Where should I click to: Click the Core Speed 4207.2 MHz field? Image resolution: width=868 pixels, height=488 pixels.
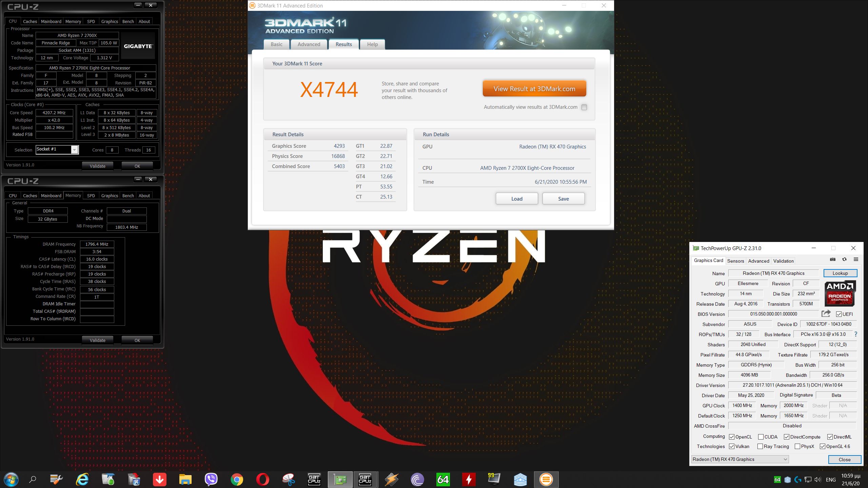pos(54,113)
